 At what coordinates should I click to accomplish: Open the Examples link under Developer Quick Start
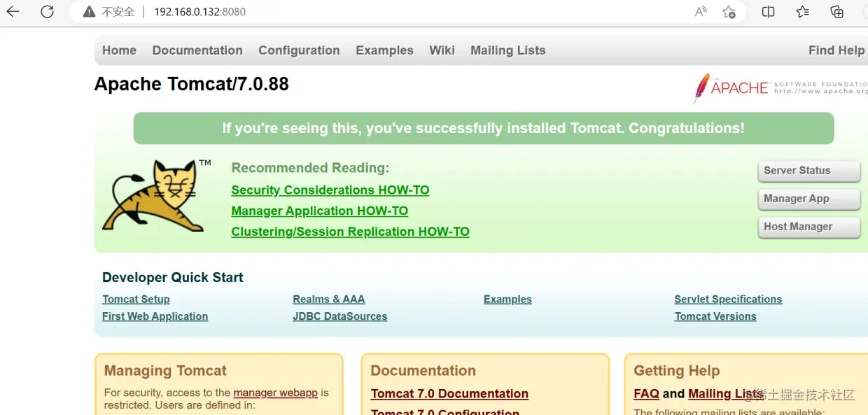click(507, 300)
